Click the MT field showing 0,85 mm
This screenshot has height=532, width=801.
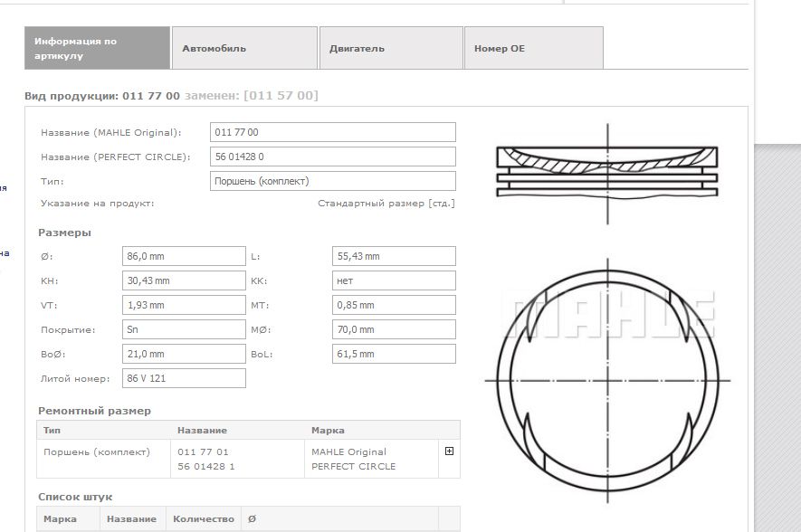394,305
